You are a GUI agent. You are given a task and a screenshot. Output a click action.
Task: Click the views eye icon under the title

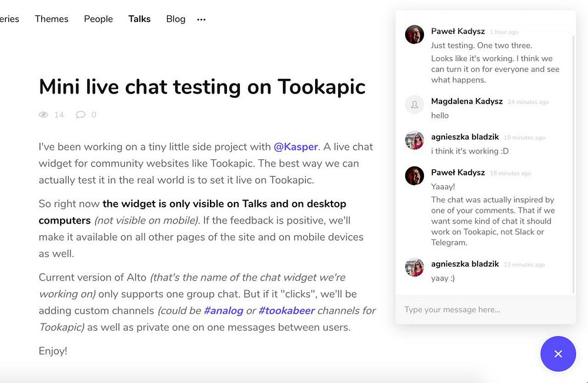tap(44, 115)
